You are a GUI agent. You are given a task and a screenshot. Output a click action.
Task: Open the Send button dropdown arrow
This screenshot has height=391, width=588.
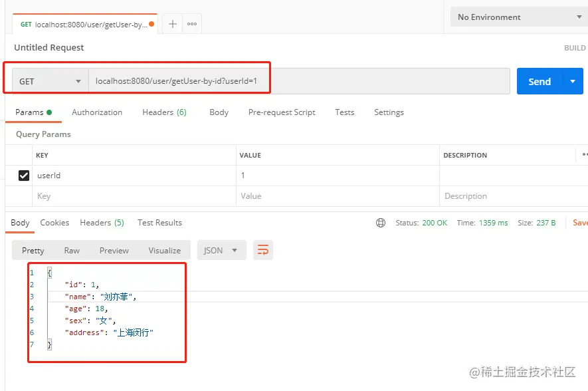pos(573,81)
